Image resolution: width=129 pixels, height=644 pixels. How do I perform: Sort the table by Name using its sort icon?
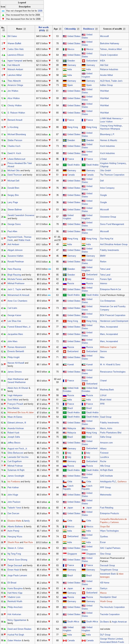click(x=24, y=29)
